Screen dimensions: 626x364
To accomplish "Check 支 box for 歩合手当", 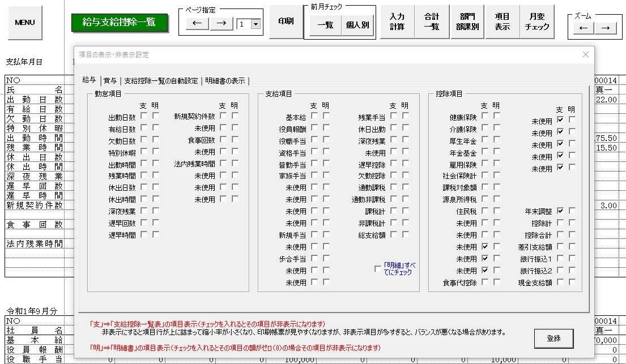I will [x=314, y=259].
